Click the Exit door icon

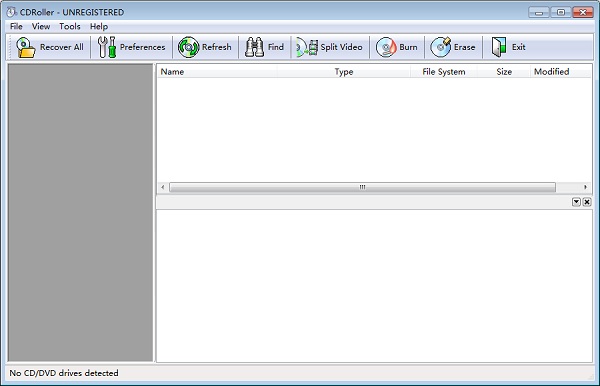pyautogui.click(x=499, y=47)
